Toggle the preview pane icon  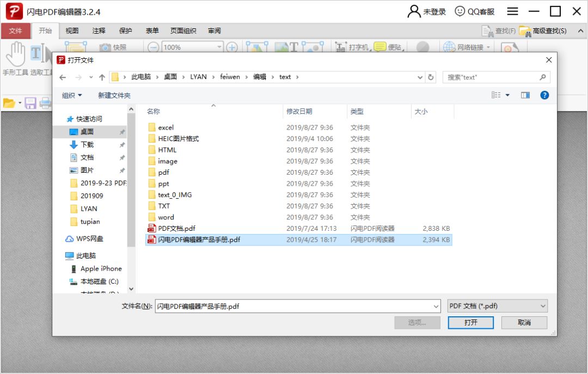[x=525, y=95]
